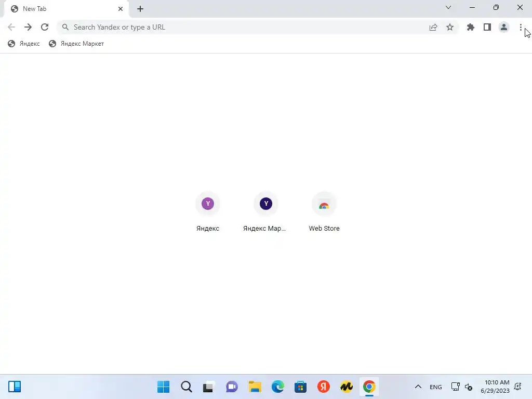Click the browser back arrow

point(11,27)
